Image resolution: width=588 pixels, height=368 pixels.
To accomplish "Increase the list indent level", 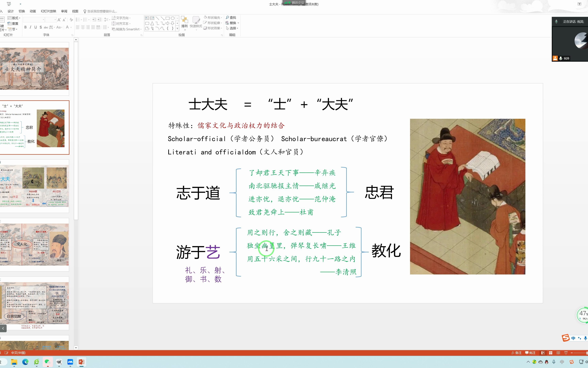I will [x=99, y=20].
